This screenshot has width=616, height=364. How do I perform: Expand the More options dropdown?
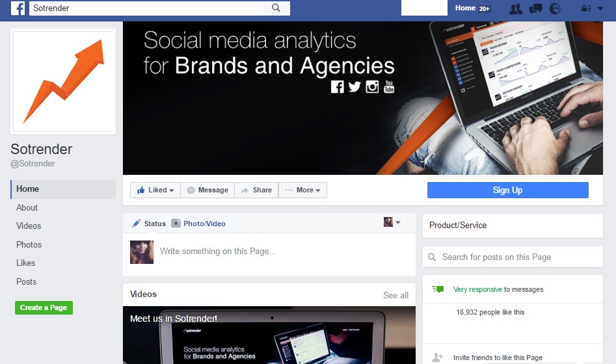[x=302, y=190]
